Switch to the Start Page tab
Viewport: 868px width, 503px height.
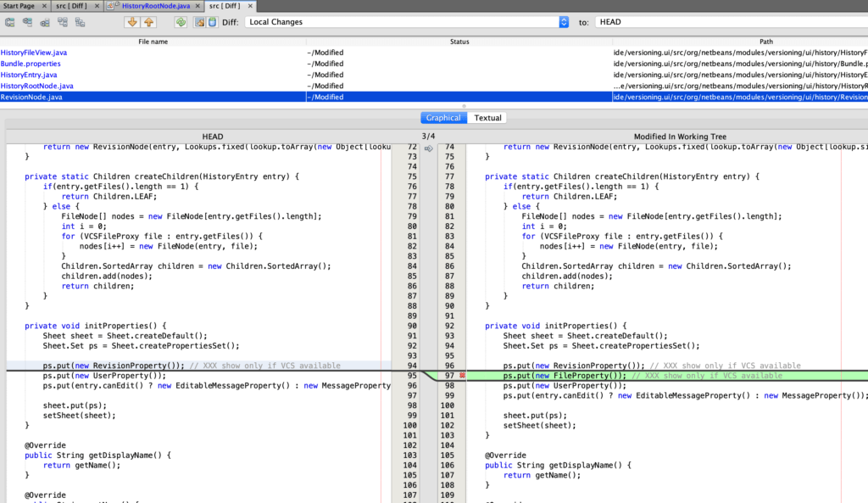pyautogui.click(x=20, y=6)
